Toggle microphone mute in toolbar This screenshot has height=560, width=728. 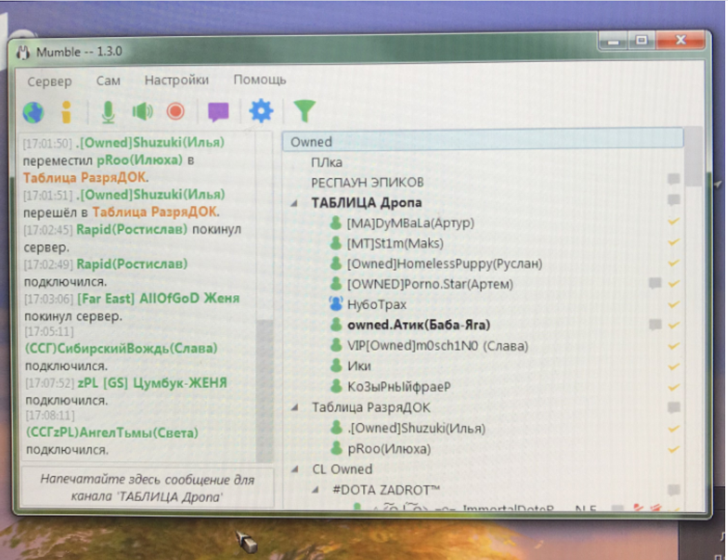[108, 111]
